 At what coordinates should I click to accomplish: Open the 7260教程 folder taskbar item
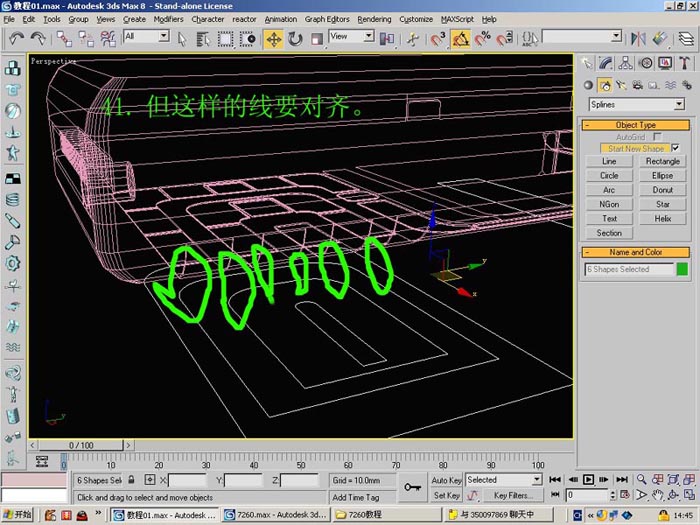387,515
